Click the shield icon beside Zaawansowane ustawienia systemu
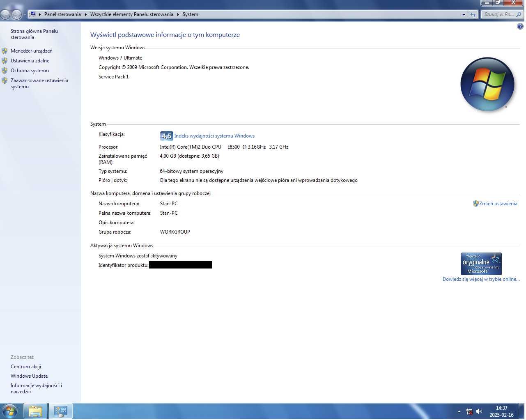This screenshot has width=526, height=420. tap(5, 80)
